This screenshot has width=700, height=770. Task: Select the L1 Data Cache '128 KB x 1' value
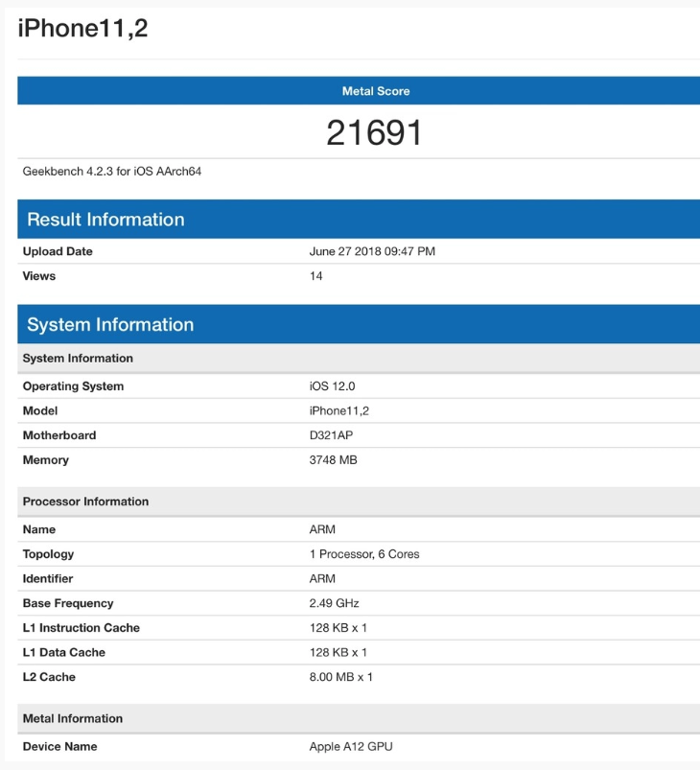point(338,652)
